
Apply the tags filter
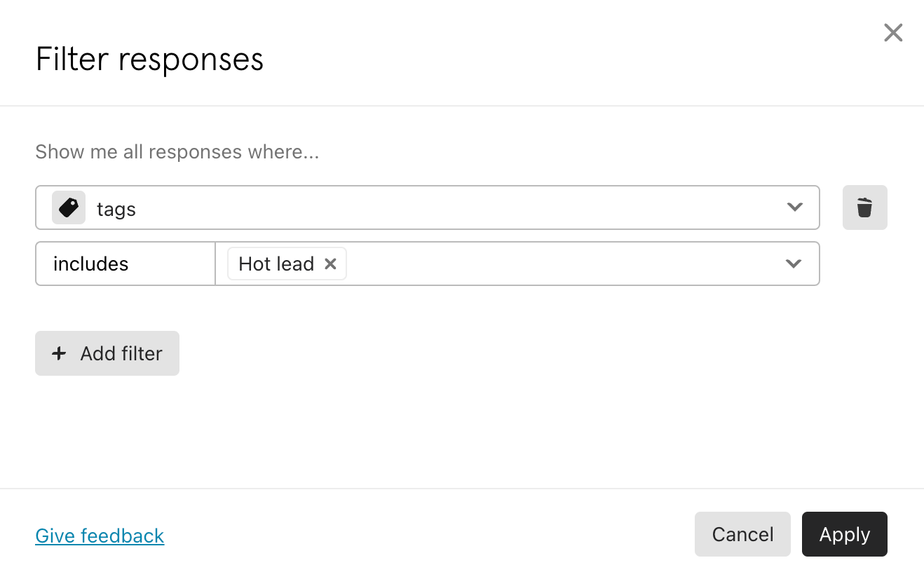click(x=845, y=534)
